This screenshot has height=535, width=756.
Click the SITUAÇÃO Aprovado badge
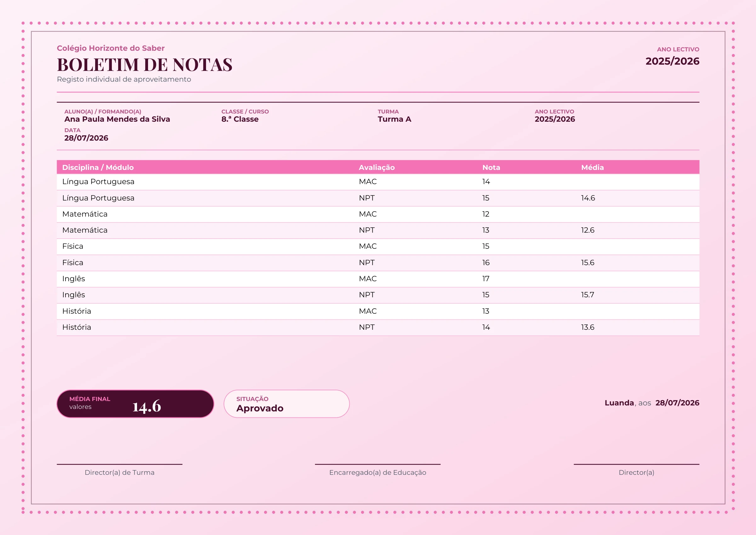pyautogui.click(x=286, y=404)
